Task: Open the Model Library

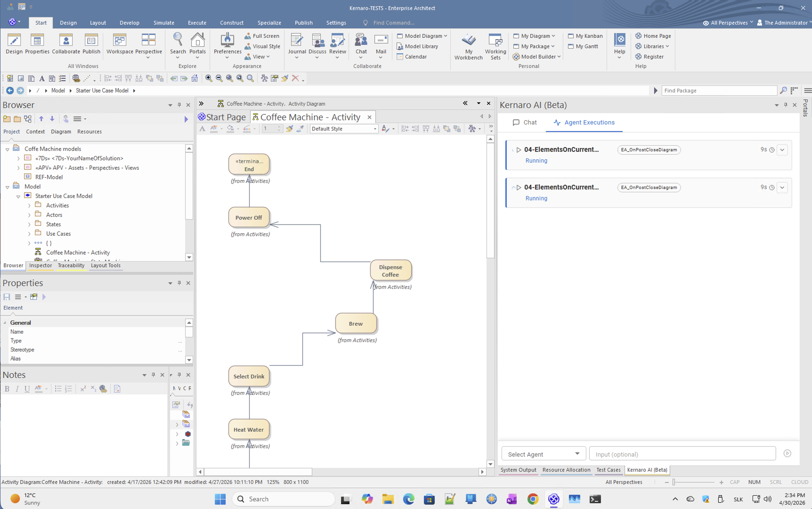Action: pos(417,46)
